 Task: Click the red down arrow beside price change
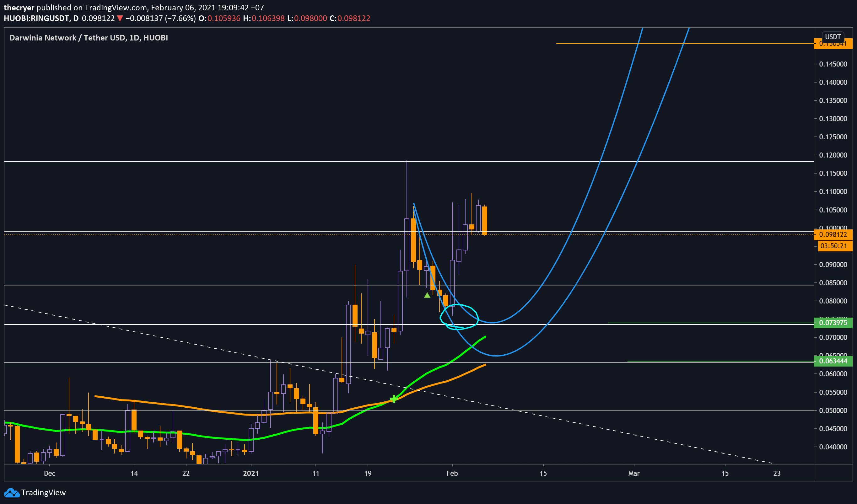120,19
